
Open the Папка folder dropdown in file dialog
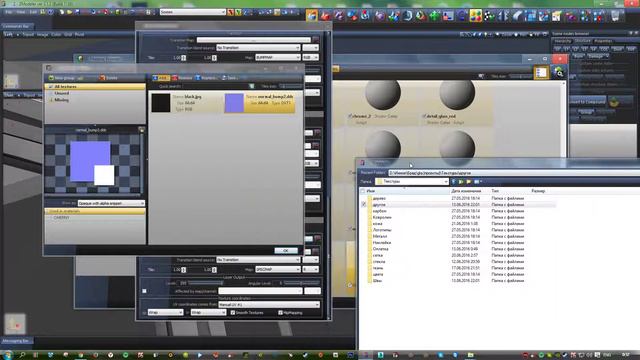tap(411, 181)
